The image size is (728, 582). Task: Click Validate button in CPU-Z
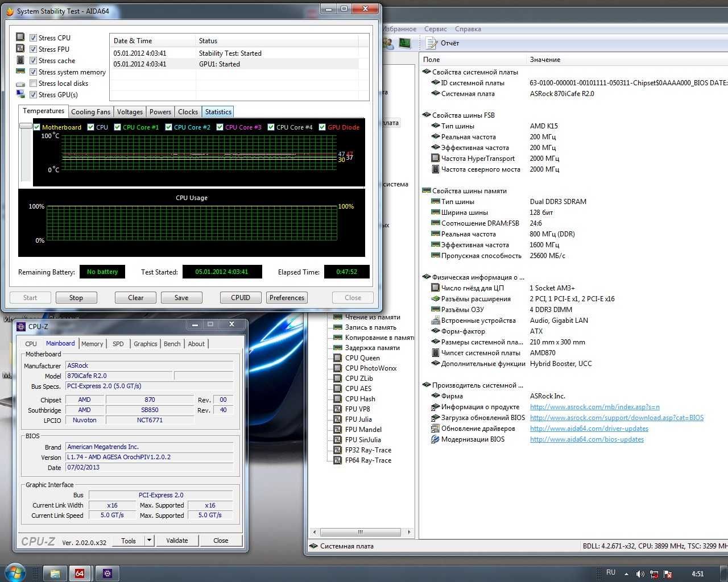pyautogui.click(x=177, y=541)
